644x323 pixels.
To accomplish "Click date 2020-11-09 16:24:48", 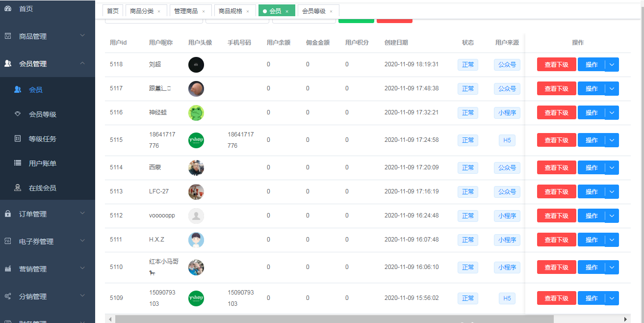I will (x=412, y=215).
